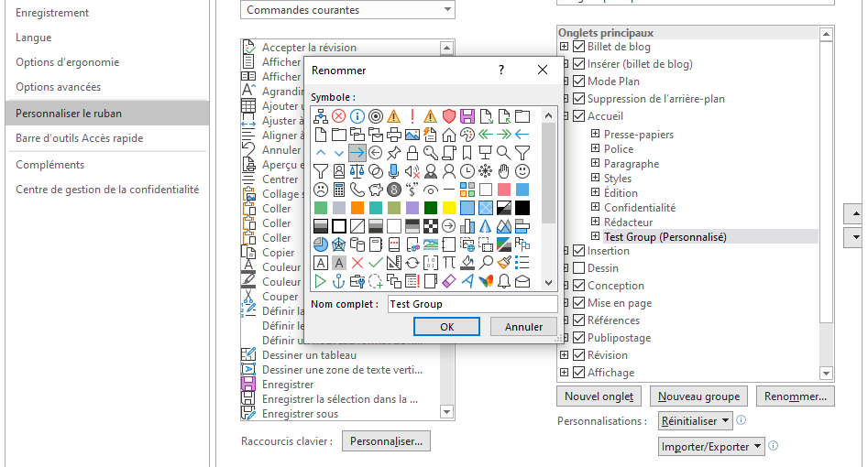Select the bell symbol
Screen dimensions: 868x467
click(x=504, y=281)
